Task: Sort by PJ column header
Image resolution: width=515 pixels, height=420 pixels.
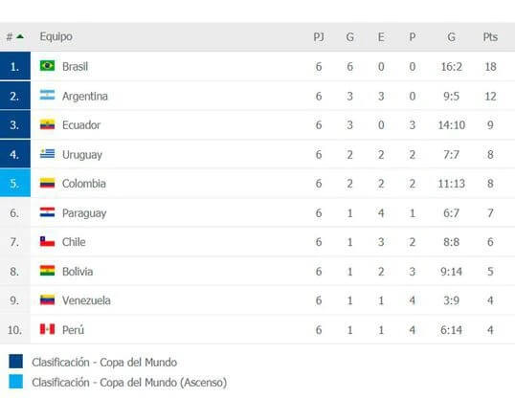Action: coord(319,36)
